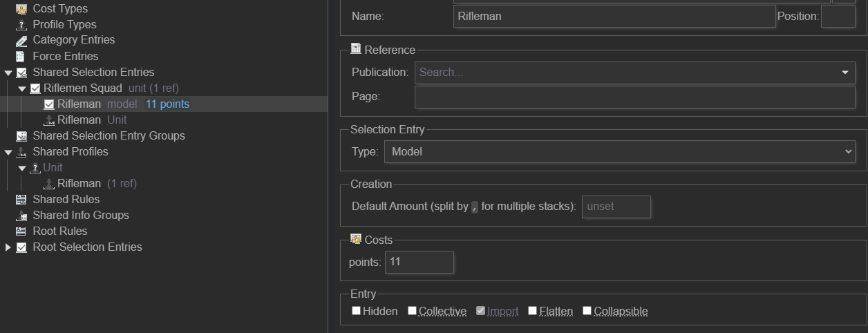Click the Shared Info Groups icon

(21, 216)
